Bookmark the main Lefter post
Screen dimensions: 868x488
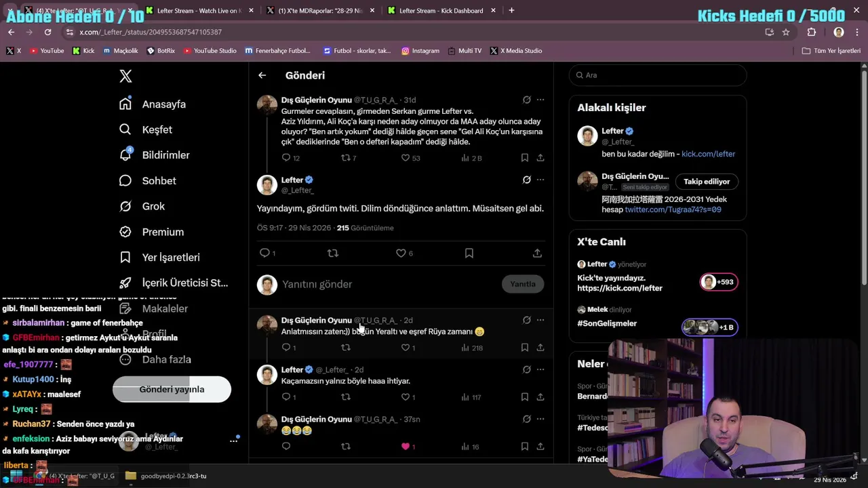point(469,253)
